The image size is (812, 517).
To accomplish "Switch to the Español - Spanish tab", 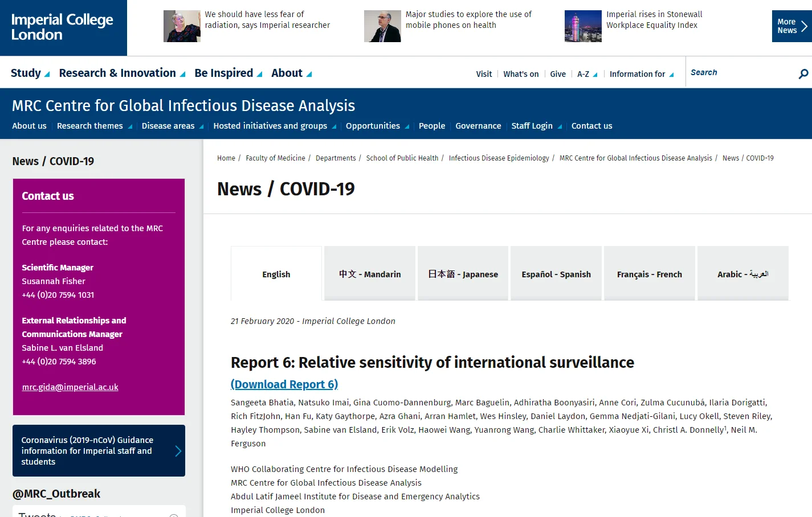I will (x=556, y=273).
